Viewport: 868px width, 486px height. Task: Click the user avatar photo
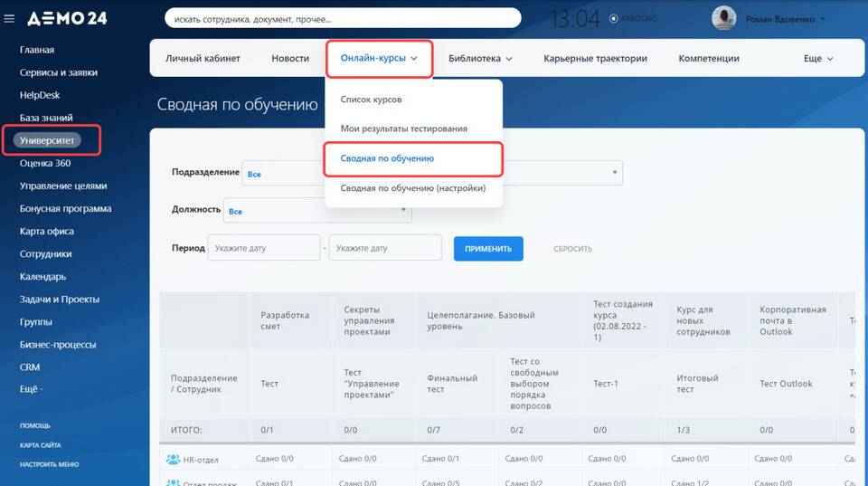[723, 18]
